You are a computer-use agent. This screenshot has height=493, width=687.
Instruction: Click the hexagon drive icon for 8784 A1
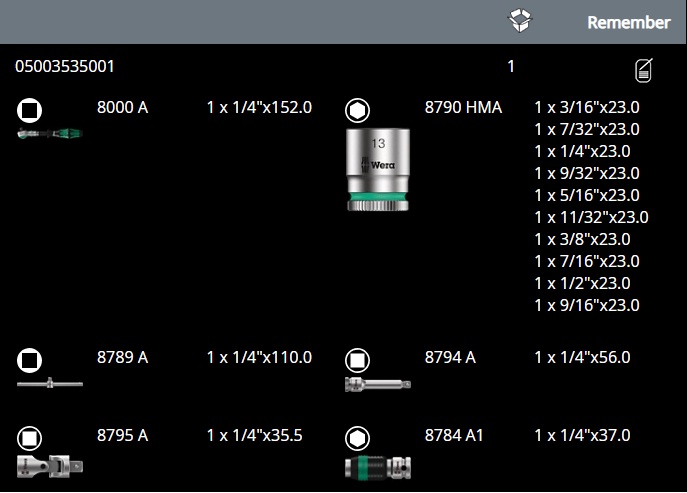click(357, 437)
